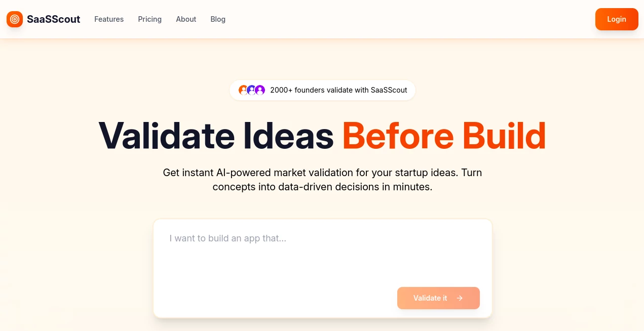Click the Login button
Viewport: 644px width, 331px height.
pos(616,19)
